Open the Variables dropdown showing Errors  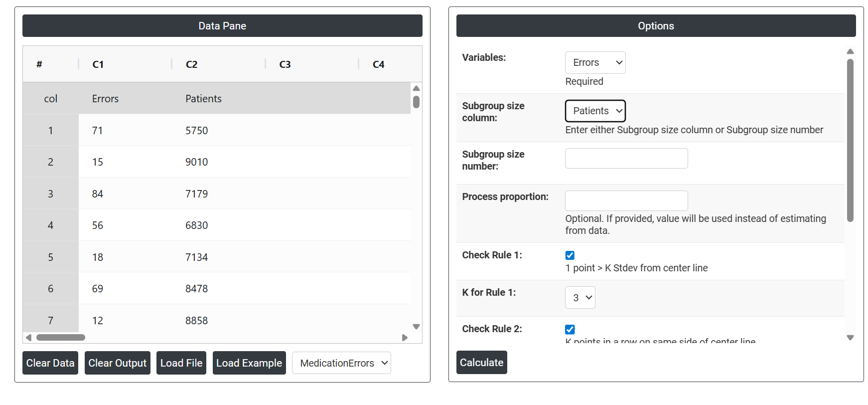(x=595, y=63)
